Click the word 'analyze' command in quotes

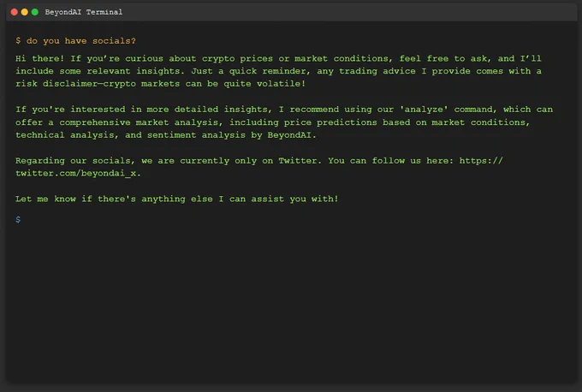click(424, 110)
